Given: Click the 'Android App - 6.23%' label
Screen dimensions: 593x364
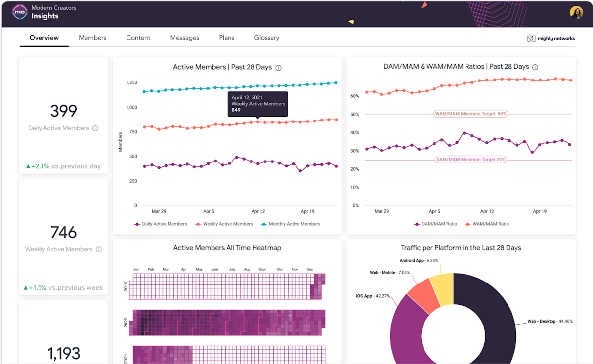Looking at the screenshot, I should 419,260.
